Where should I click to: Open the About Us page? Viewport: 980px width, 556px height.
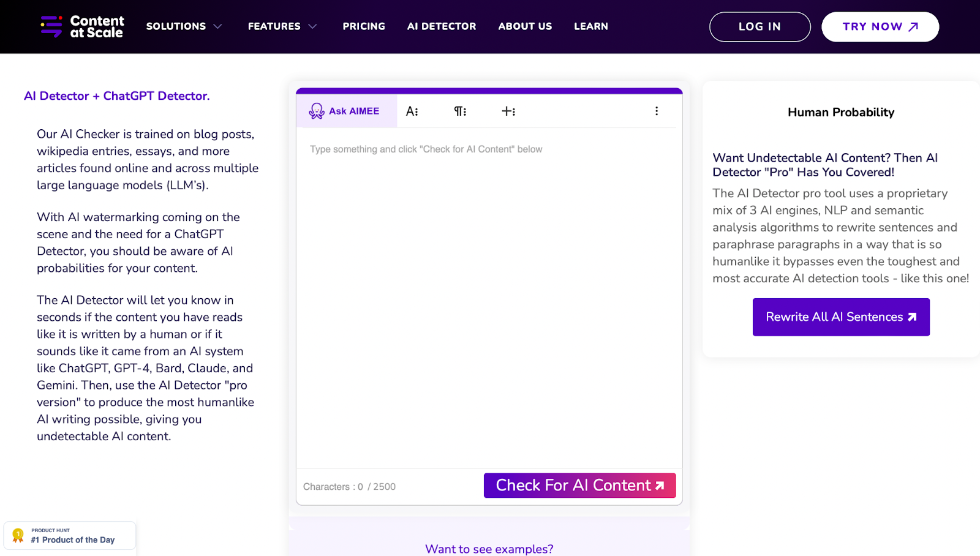(525, 26)
